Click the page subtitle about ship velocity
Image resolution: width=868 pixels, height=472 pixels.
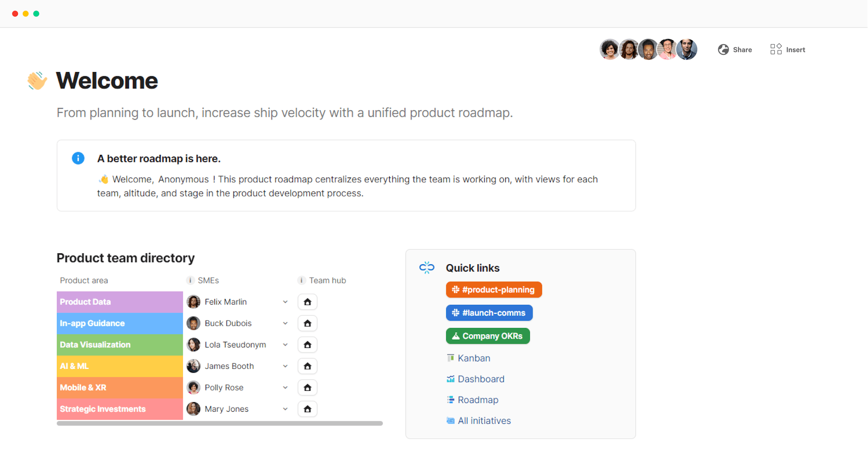pyautogui.click(x=285, y=113)
